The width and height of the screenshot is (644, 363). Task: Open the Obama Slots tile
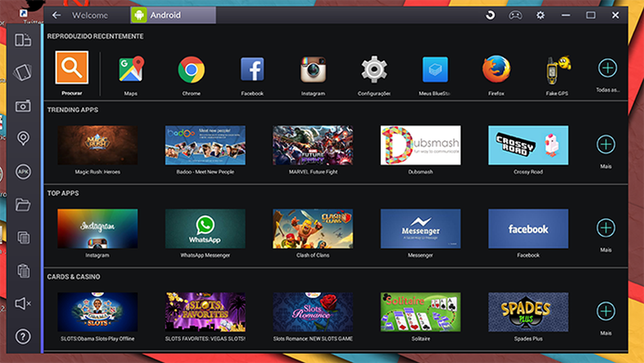(x=98, y=312)
